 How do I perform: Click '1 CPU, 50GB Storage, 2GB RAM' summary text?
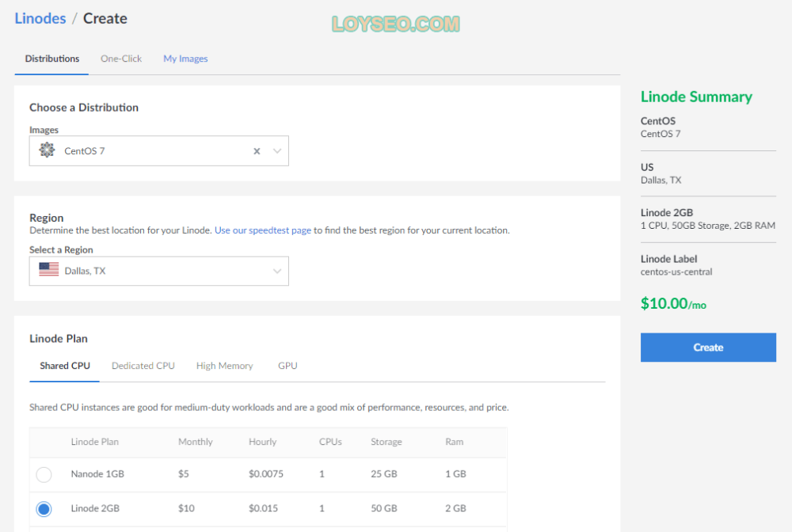(x=707, y=226)
